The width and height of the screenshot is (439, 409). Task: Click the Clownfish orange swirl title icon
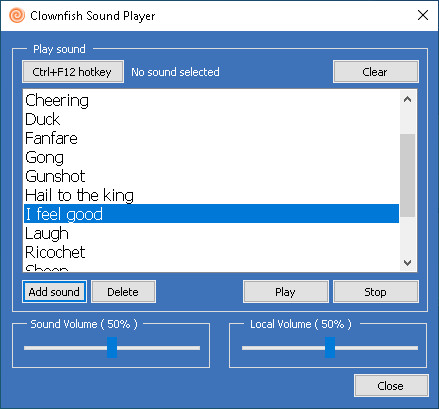point(17,16)
